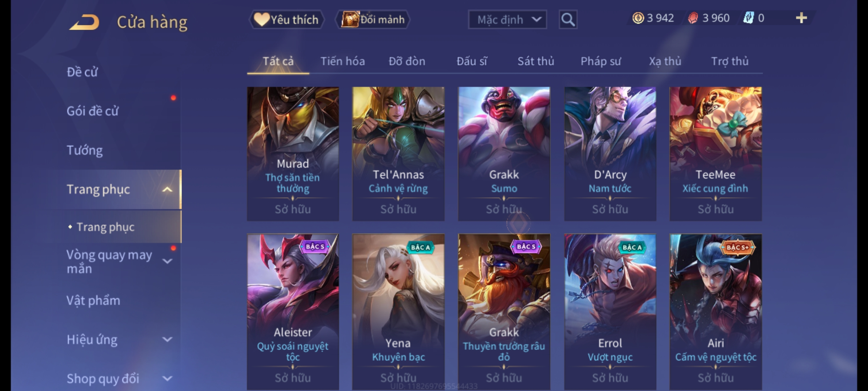Tap the plus icon to add currency
Viewport: 868px width, 391px height.
click(801, 18)
